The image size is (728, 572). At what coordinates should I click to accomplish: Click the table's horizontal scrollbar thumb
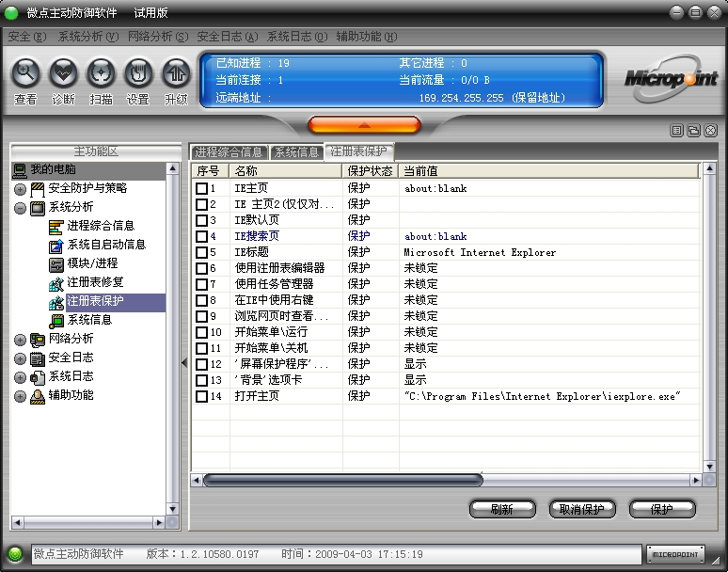pyautogui.click(x=343, y=480)
